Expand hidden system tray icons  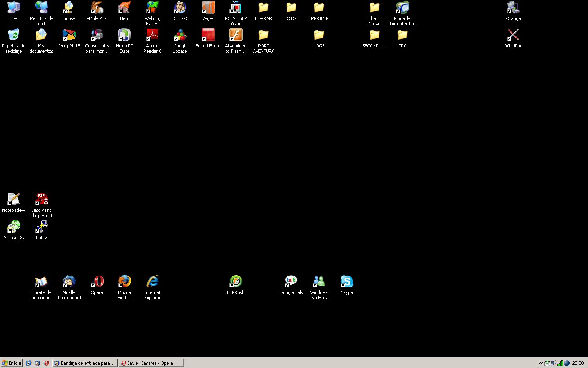click(541, 363)
